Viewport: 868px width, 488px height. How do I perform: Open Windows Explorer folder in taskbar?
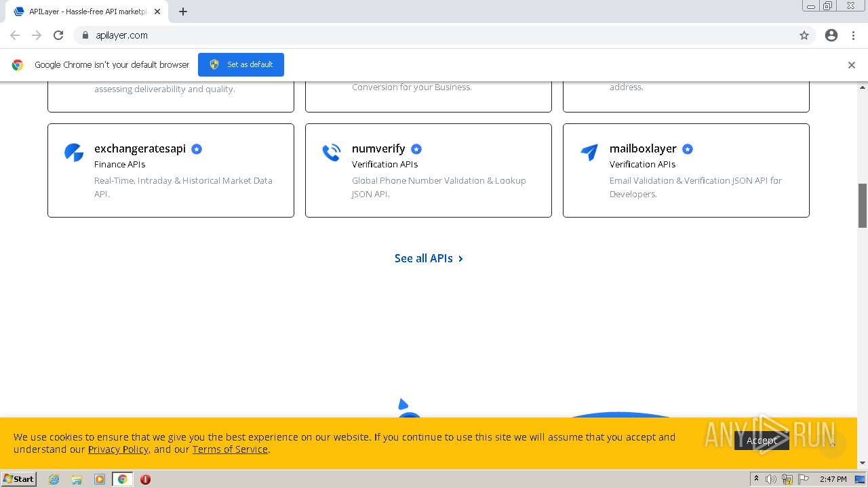point(77,479)
